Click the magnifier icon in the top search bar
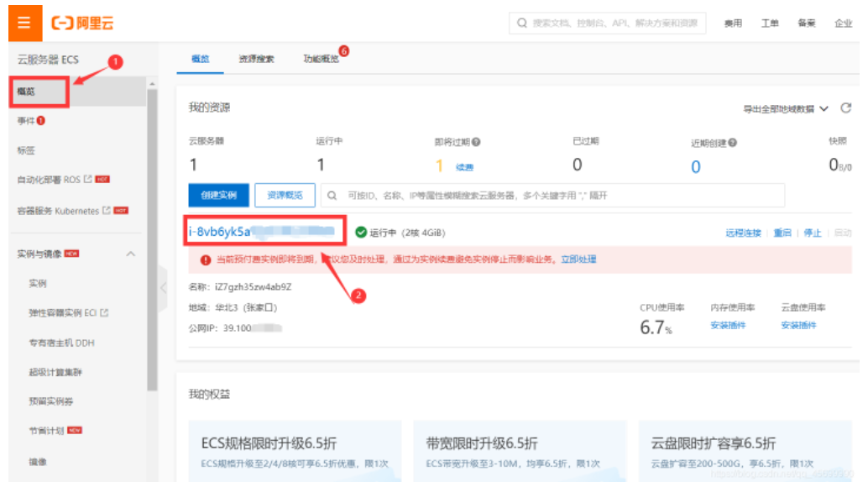Viewport: 868px width, 482px height. coord(521,24)
